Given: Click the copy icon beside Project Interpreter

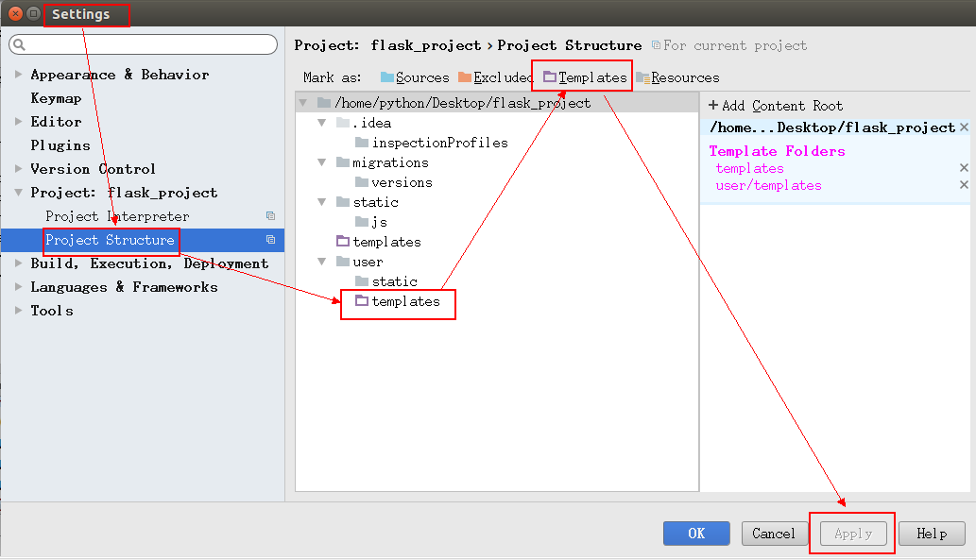Looking at the screenshot, I should tap(271, 216).
